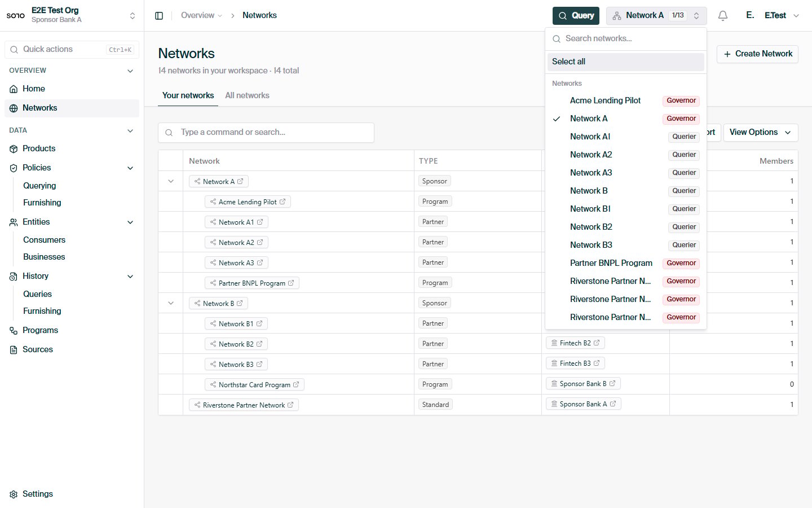The image size is (812, 508).
Task: Click Create Network button
Action: [x=757, y=54]
